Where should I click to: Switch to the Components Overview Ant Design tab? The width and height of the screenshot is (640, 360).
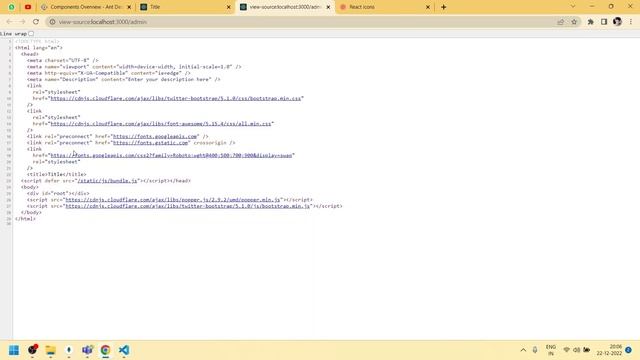point(86,7)
